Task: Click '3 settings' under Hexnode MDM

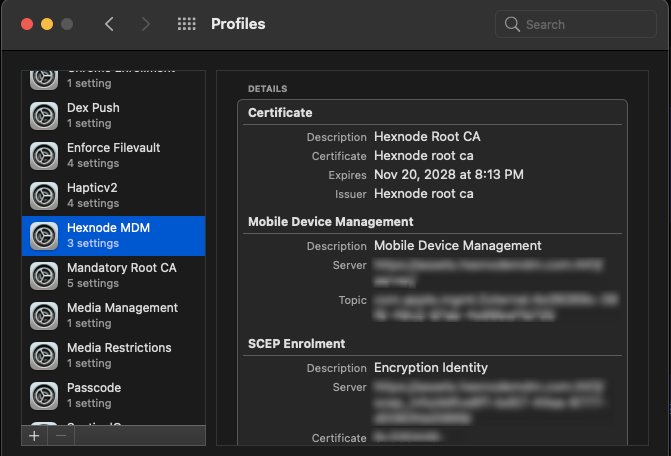Action: click(93, 243)
